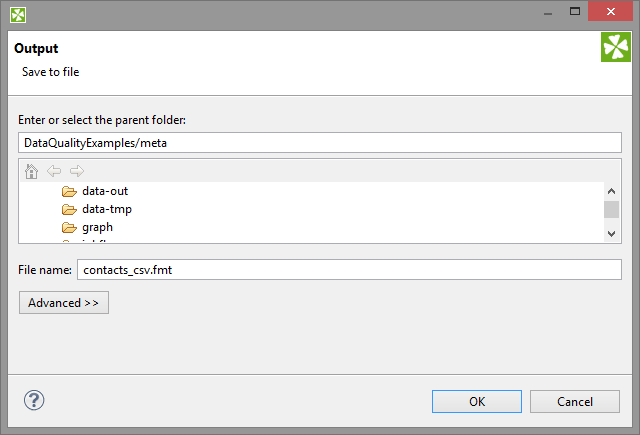Dismiss the dialog with Cancel
The width and height of the screenshot is (640, 435).
click(575, 401)
